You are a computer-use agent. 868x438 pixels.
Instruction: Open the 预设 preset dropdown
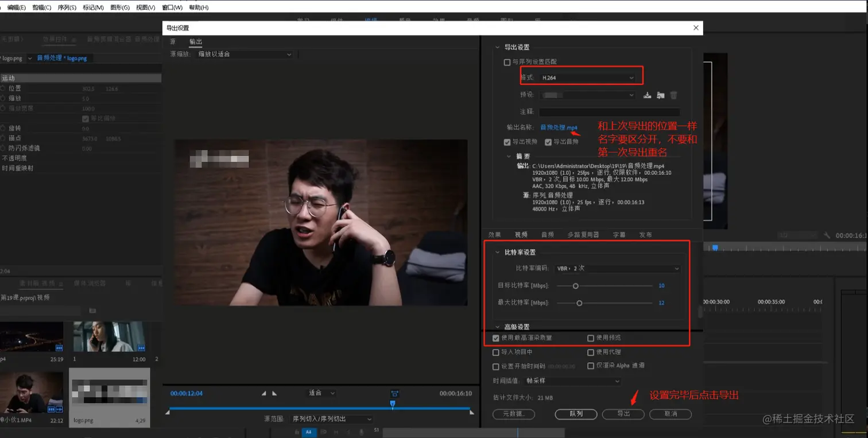(587, 95)
